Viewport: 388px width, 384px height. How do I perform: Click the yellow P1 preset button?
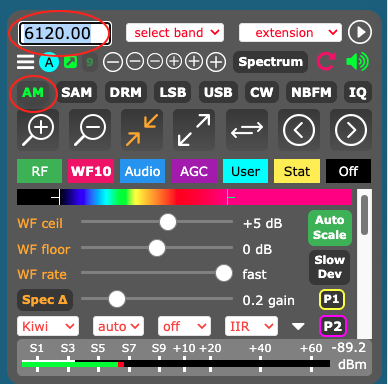click(x=332, y=299)
